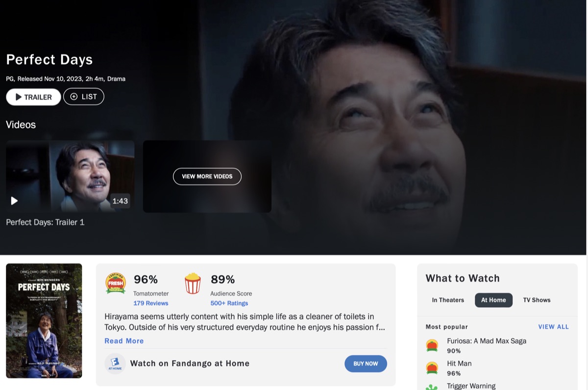Image resolution: width=588 pixels, height=390 pixels.
Task: Switch to the TV Shows tab
Action: click(537, 300)
